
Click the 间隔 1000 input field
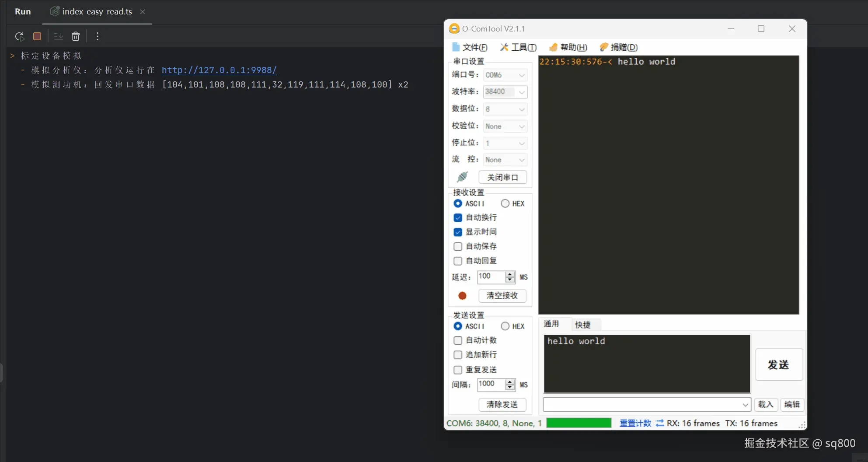point(491,385)
